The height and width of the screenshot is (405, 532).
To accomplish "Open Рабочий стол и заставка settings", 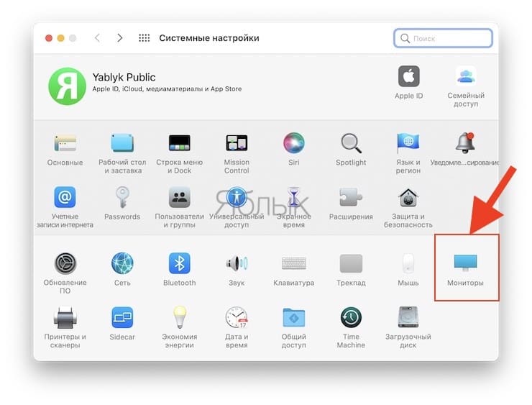I will [x=122, y=143].
